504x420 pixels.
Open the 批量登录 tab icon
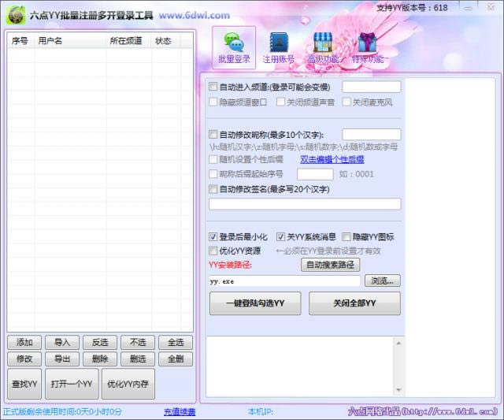pos(234,47)
